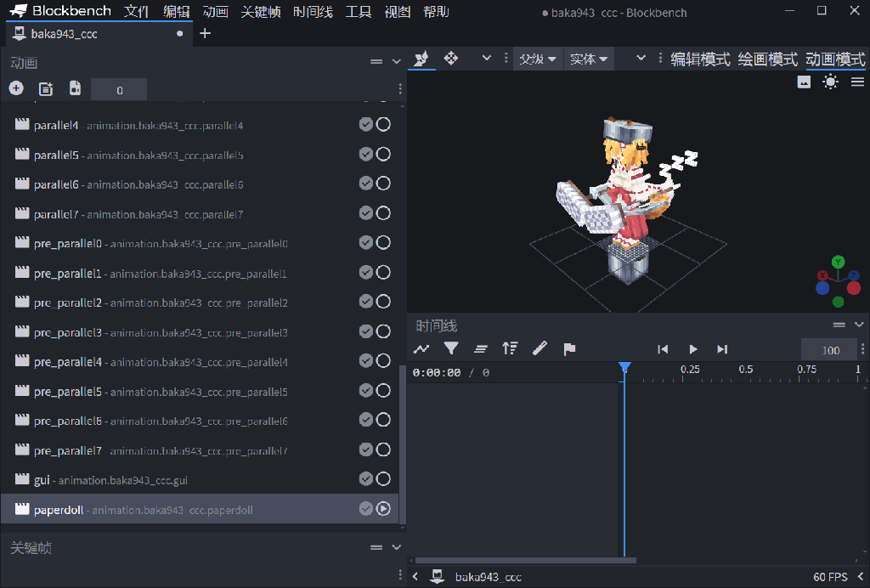Open the timeline graph editor icon
870x588 pixels.
point(421,348)
